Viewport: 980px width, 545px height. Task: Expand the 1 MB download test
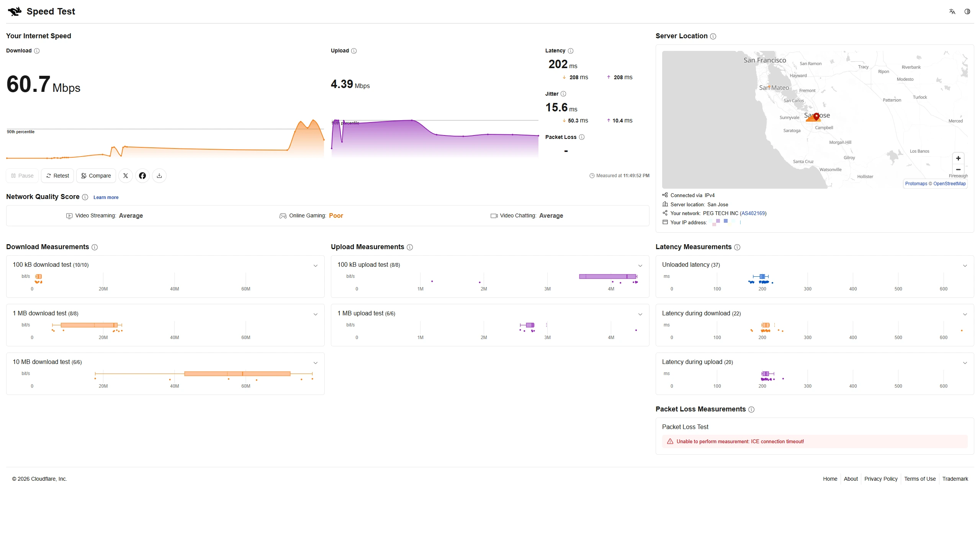click(316, 314)
